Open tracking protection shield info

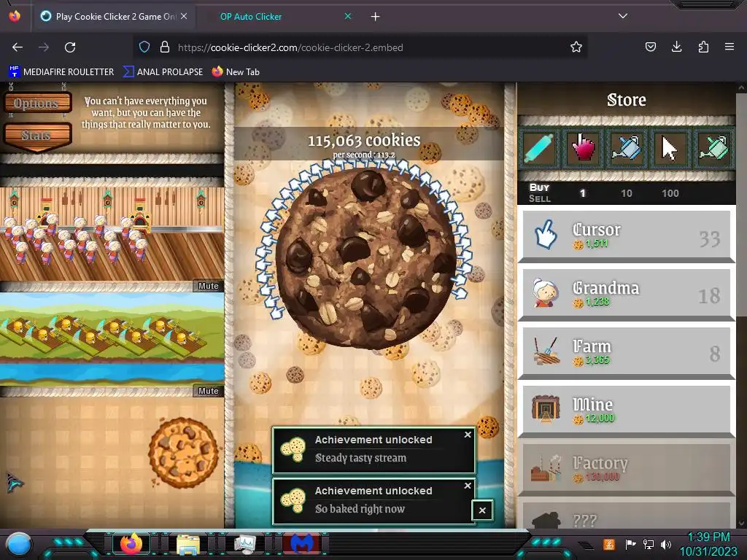coord(144,47)
